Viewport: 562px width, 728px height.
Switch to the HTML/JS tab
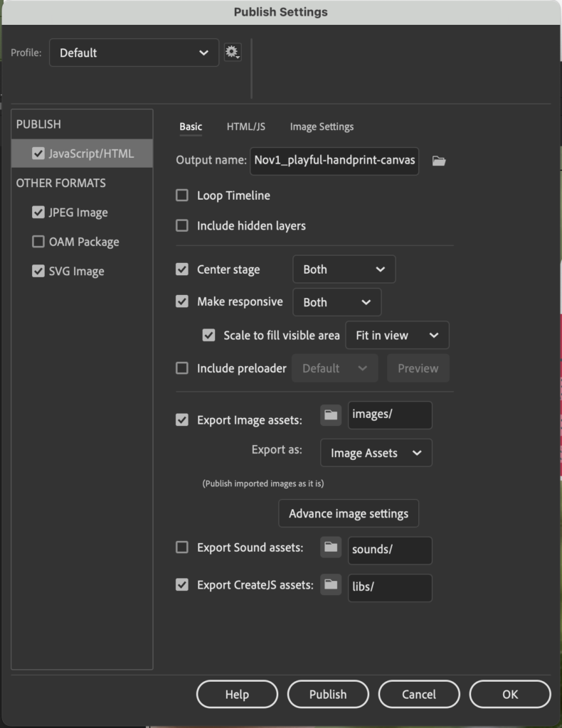[245, 127]
